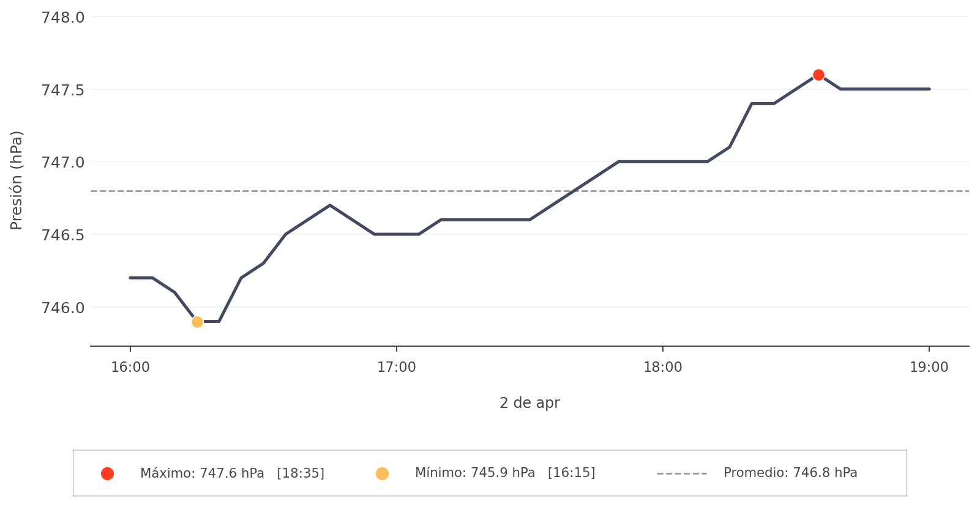Click the orange Mínimo legend dot
980x507 pixels.
pos(382,473)
